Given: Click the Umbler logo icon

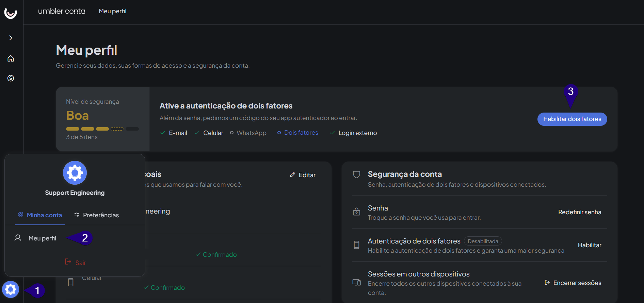Looking at the screenshot, I should pos(11,13).
